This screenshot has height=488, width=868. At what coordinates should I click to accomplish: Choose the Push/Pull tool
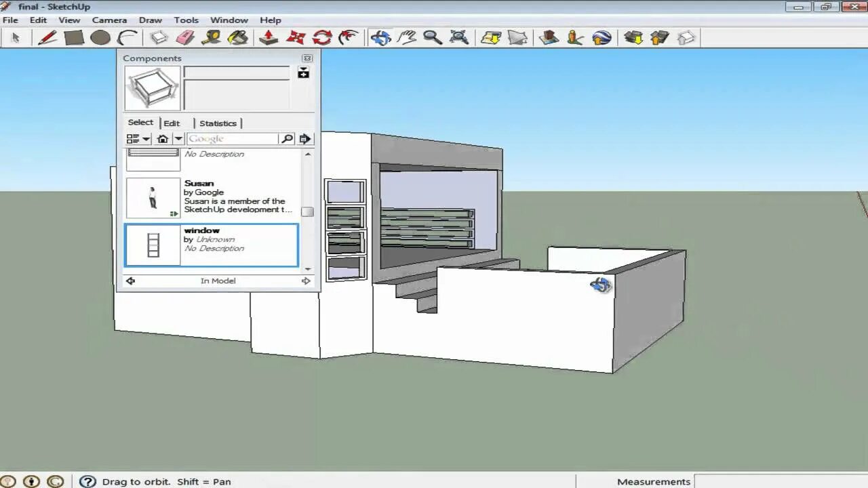[269, 37]
